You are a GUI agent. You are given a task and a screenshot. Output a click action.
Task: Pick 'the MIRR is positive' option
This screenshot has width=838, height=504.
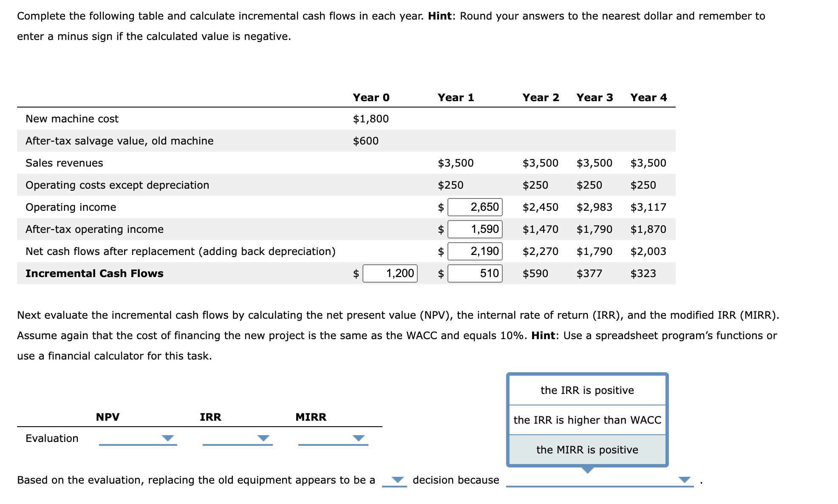[587, 450]
